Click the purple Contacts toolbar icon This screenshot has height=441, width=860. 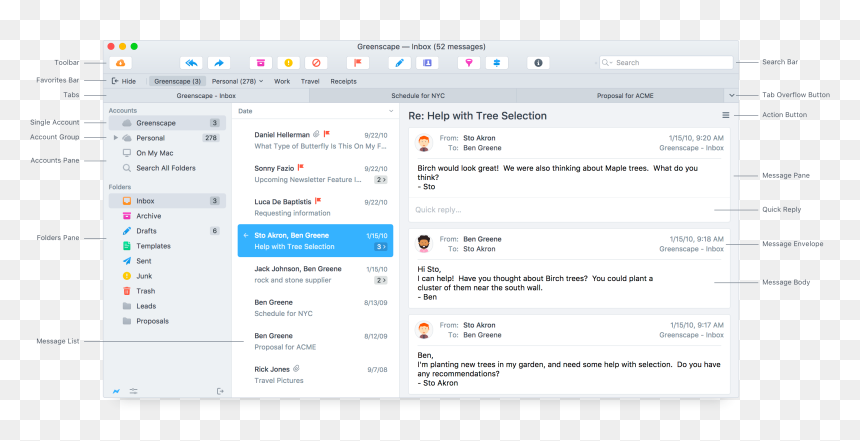tap(427, 63)
